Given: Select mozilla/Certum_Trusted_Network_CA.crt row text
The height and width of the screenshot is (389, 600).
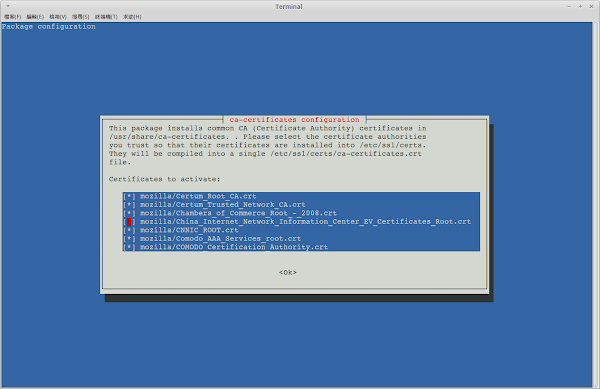Looking at the screenshot, I should click(223, 205).
